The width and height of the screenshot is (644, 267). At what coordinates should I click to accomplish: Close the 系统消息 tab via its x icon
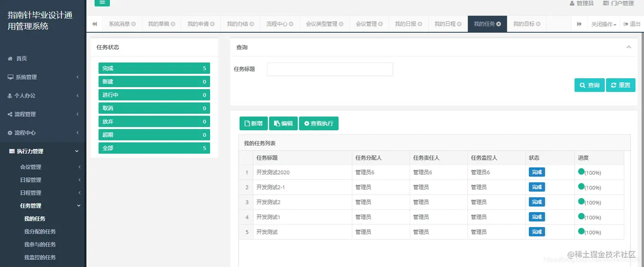coord(134,24)
